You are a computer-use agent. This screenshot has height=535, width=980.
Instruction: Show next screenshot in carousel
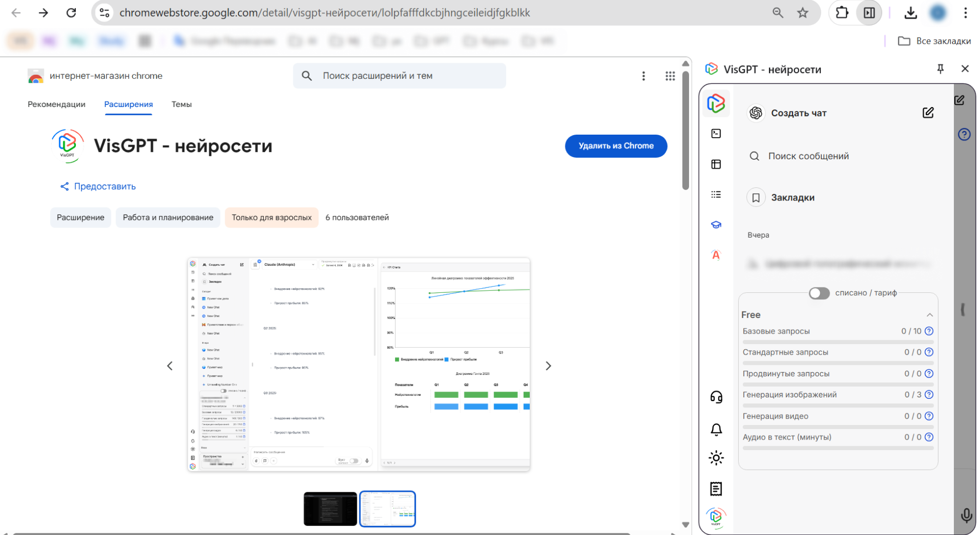548,366
